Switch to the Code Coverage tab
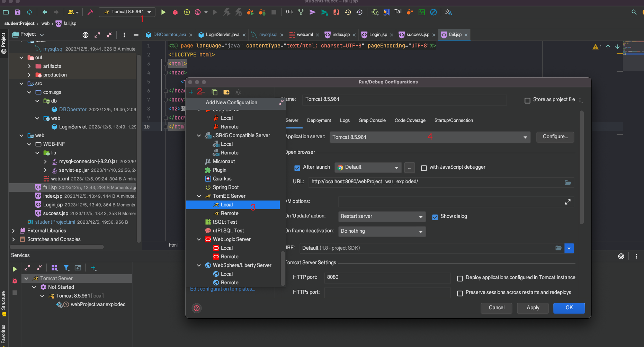The height and width of the screenshot is (347, 644). click(x=410, y=121)
